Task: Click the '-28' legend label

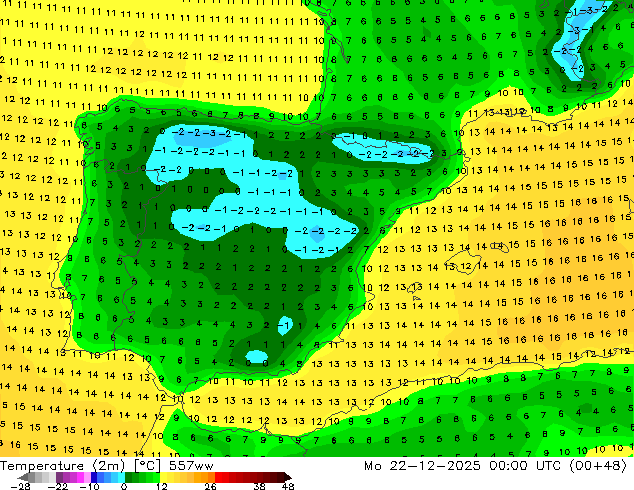Action: click(21, 486)
